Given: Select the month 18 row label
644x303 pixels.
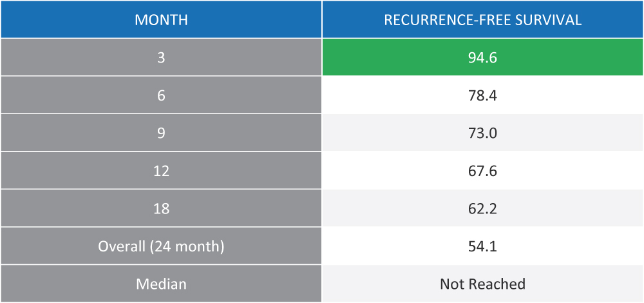Looking at the screenshot, I should click(x=161, y=208).
